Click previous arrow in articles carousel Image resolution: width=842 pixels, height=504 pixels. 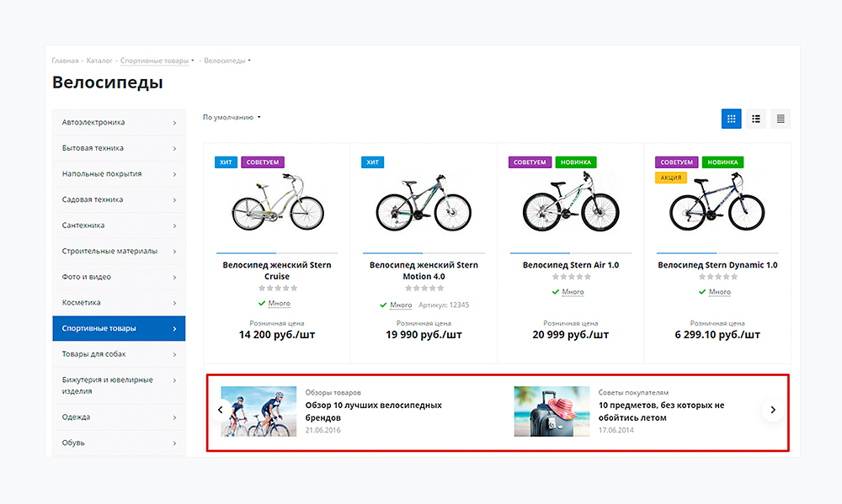click(x=221, y=410)
